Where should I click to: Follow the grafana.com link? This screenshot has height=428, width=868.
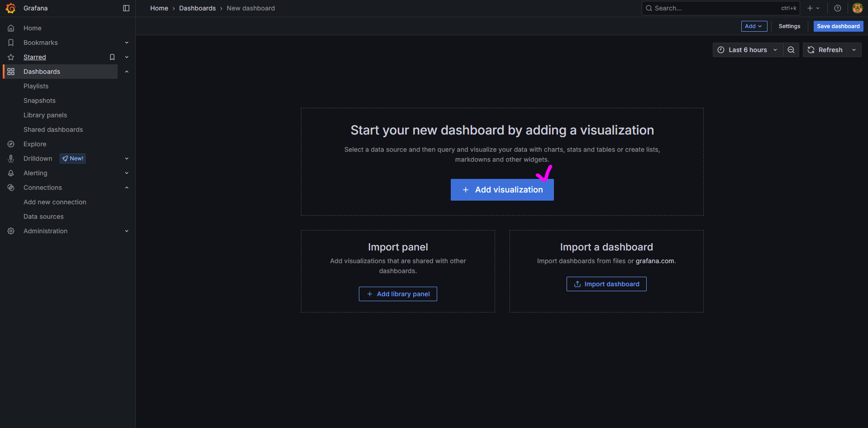click(655, 261)
